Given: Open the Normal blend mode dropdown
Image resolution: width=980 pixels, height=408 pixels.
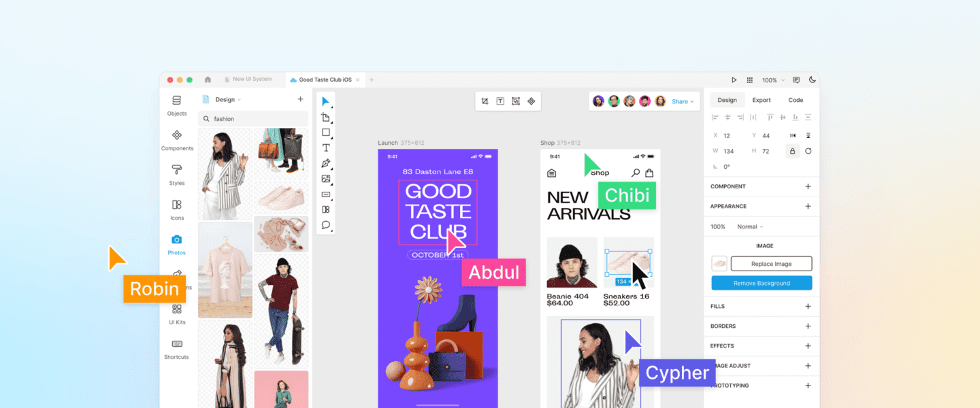Looking at the screenshot, I should click(x=750, y=226).
